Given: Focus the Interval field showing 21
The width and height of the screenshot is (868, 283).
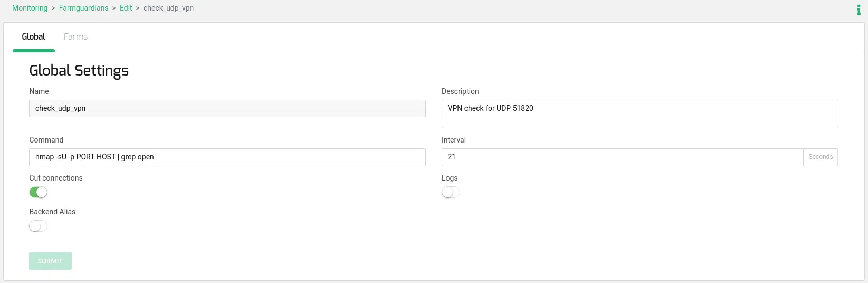Looking at the screenshot, I should tap(622, 157).
